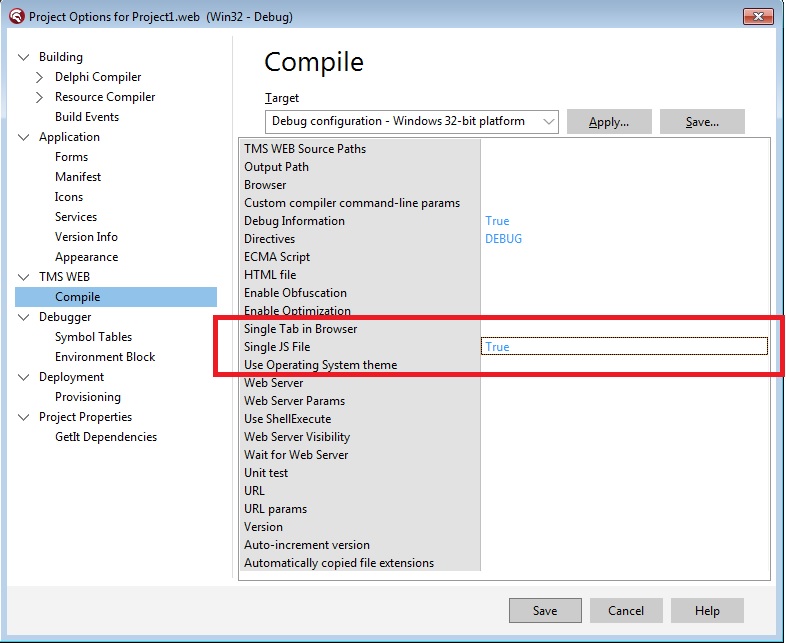Open GetIt Dependencies settings
Viewport: 786px width, 643px height.
(106, 437)
